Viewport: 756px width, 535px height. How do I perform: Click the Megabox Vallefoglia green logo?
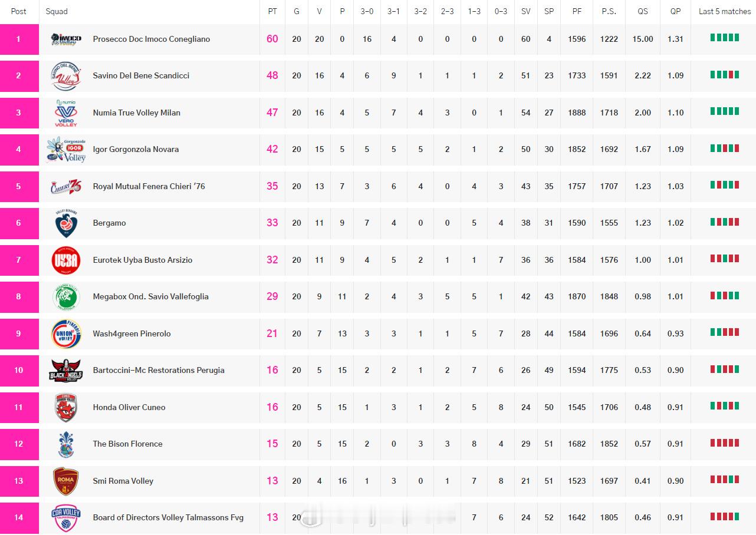tap(66, 297)
